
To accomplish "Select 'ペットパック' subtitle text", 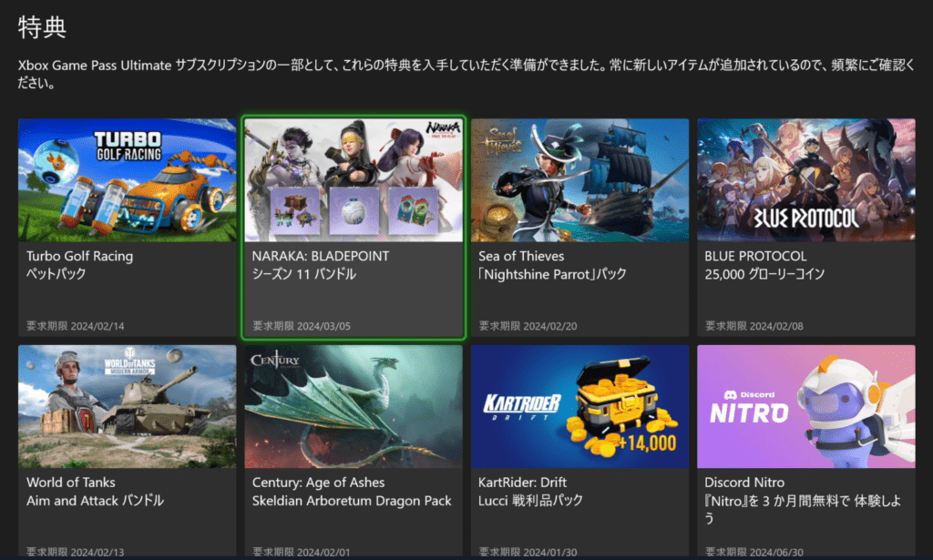I will tap(56, 274).
